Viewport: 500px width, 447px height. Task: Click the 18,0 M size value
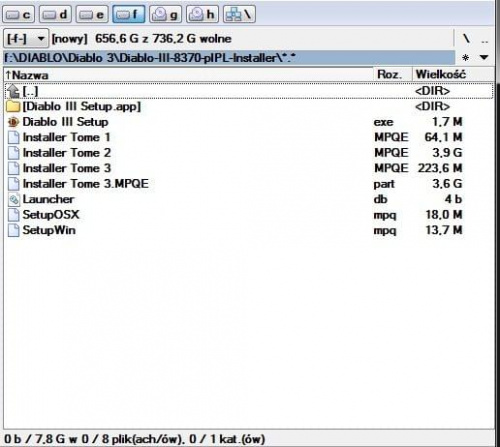tap(444, 215)
